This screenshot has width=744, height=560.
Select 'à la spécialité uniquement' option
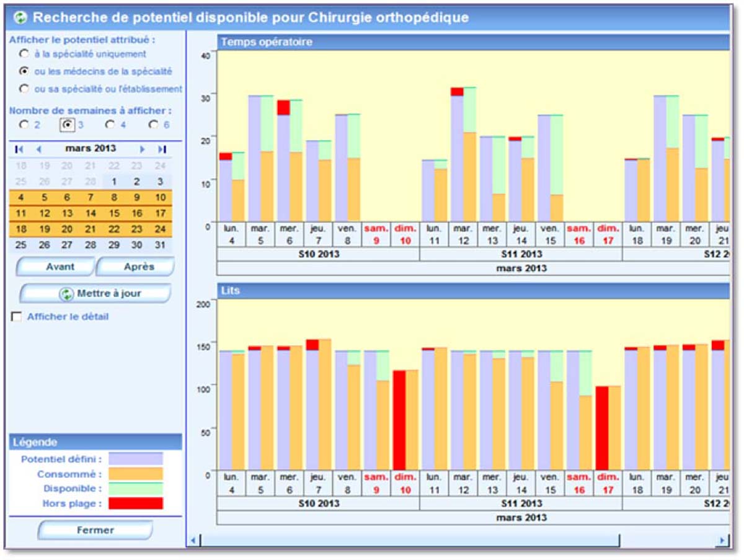(x=24, y=54)
